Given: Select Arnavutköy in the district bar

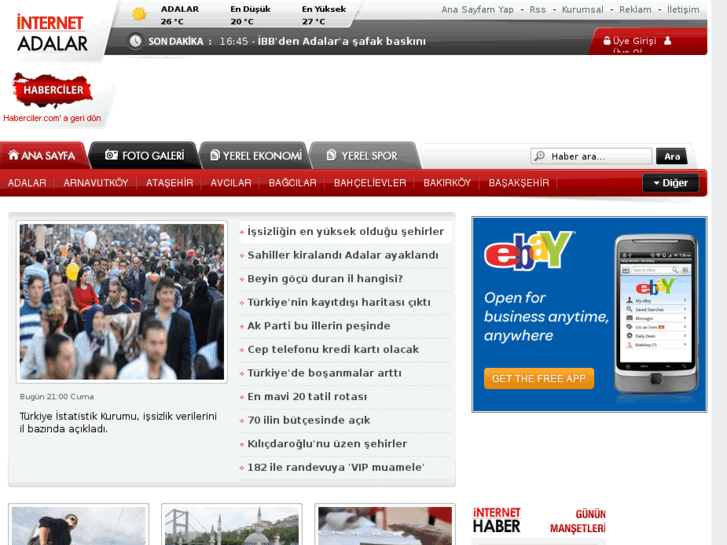Looking at the screenshot, I should [x=96, y=183].
